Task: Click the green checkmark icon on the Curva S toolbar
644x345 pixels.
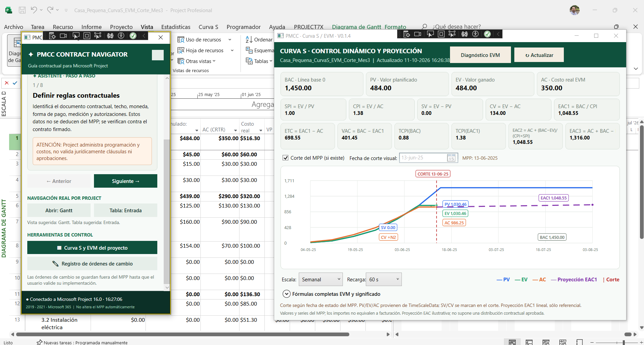Action: click(x=487, y=34)
